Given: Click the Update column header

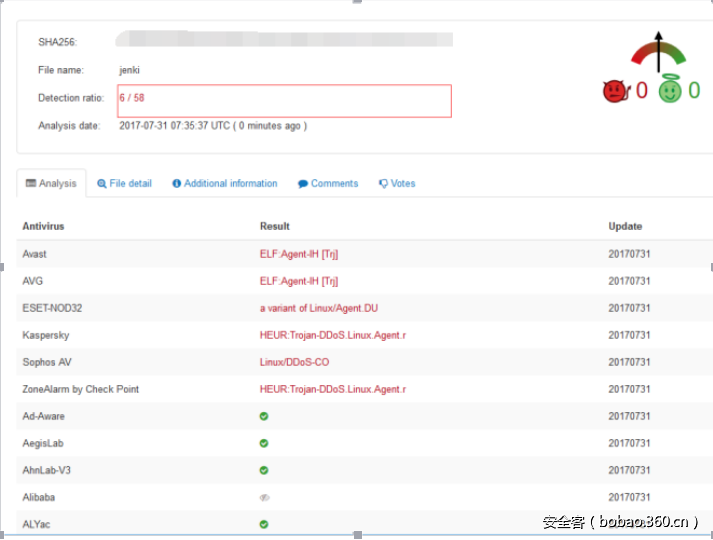Looking at the screenshot, I should point(625,226).
